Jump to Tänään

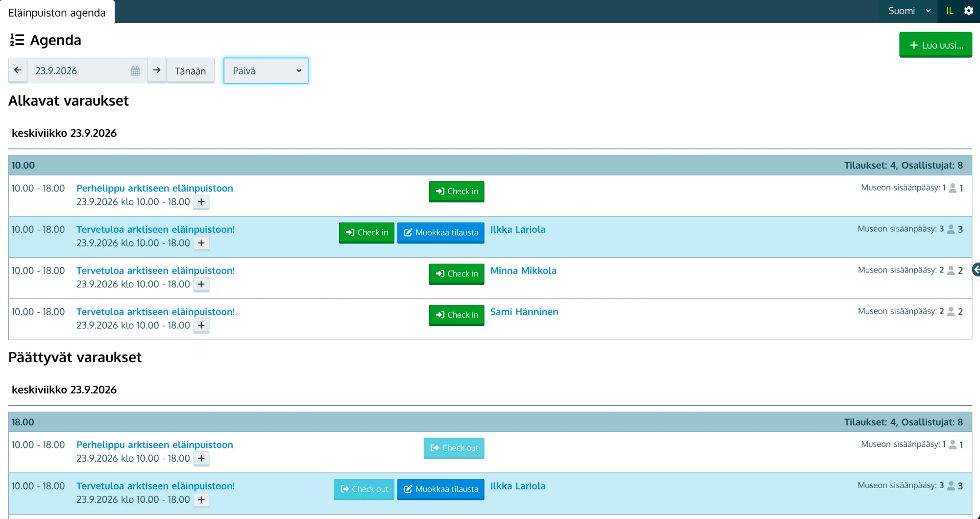coord(191,71)
